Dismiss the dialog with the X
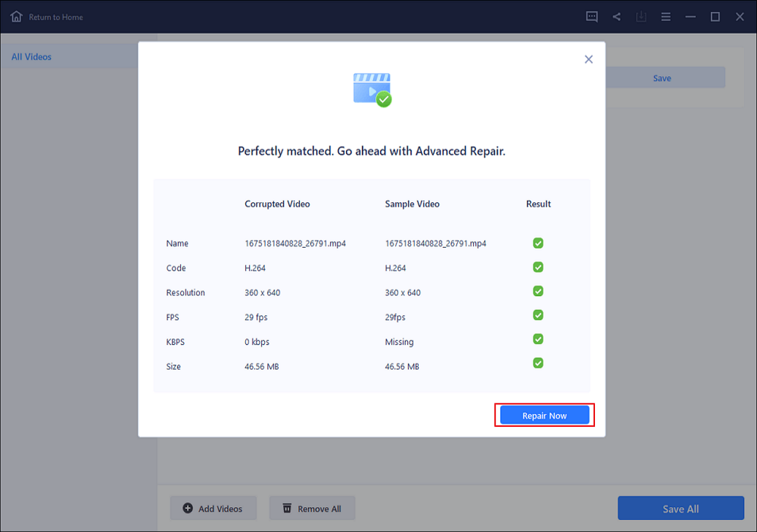 coord(588,59)
